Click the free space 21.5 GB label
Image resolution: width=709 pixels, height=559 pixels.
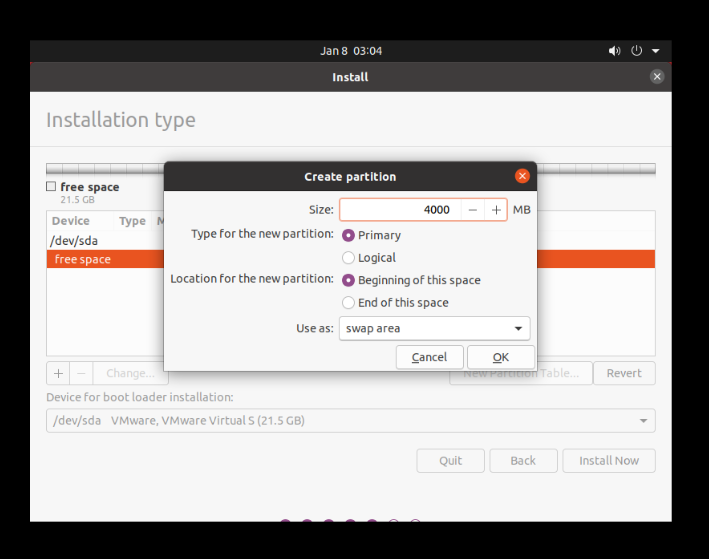(x=90, y=192)
